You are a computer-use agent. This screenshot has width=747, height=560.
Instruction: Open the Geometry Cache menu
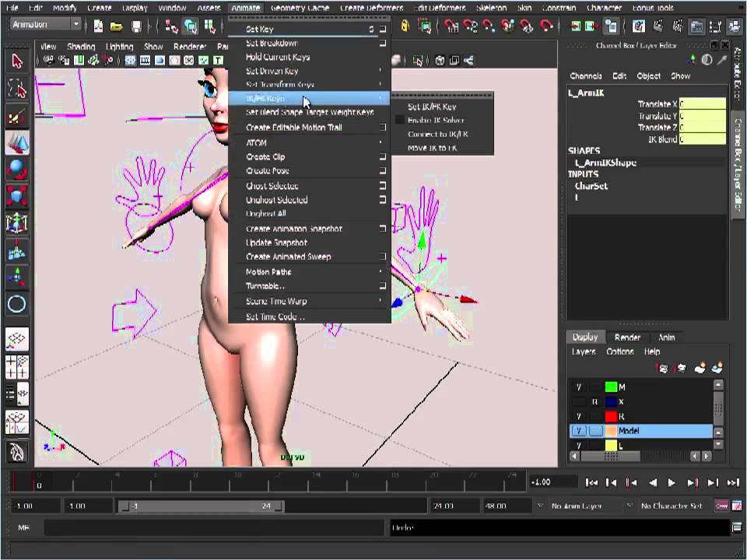tap(300, 8)
